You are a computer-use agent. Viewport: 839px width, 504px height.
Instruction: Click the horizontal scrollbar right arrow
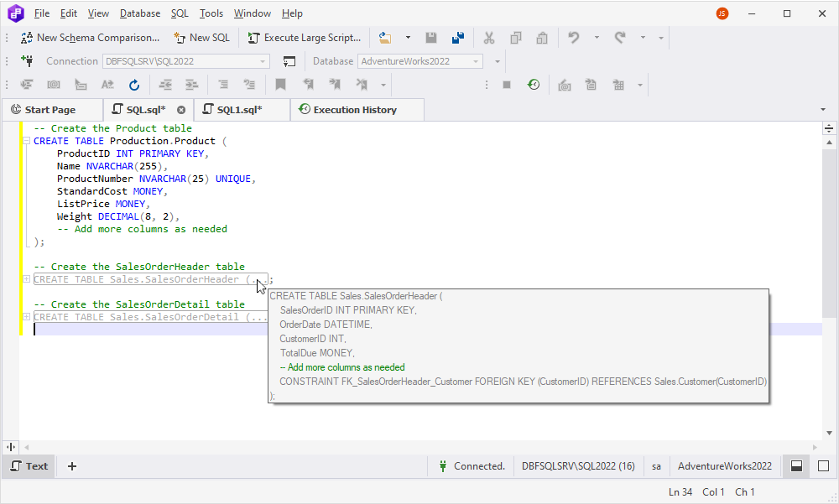point(815,447)
